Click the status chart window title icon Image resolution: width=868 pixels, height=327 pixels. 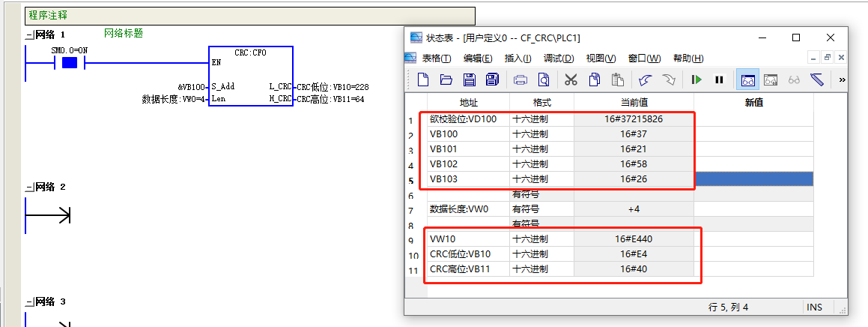coord(416,37)
